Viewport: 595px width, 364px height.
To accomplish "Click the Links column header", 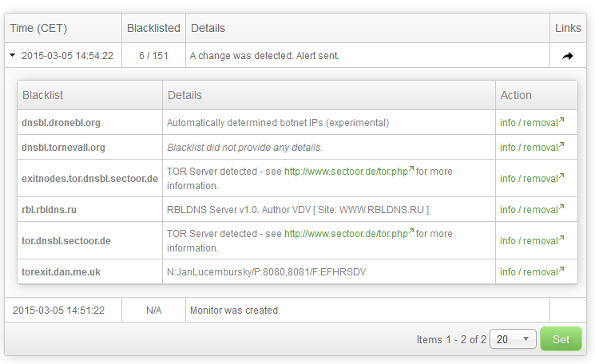I will [568, 28].
